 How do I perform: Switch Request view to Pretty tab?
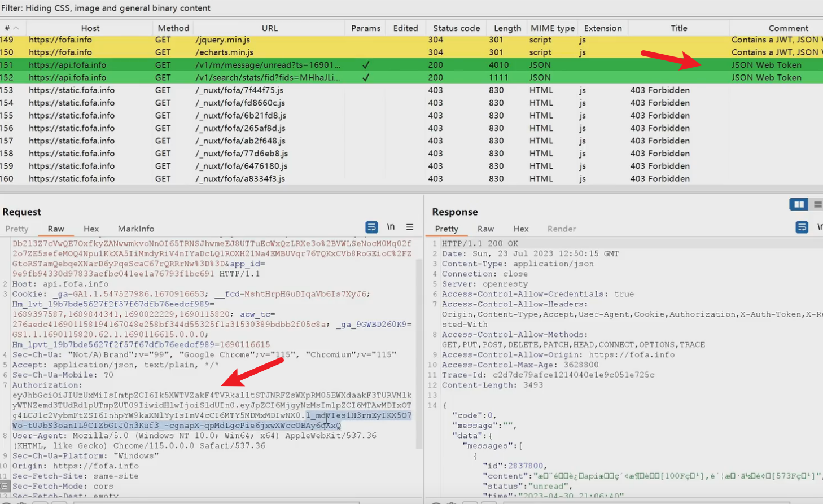pos(17,229)
